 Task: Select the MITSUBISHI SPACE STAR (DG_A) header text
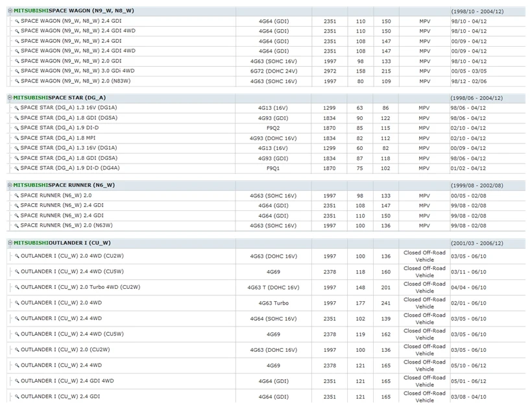(60, 98)
